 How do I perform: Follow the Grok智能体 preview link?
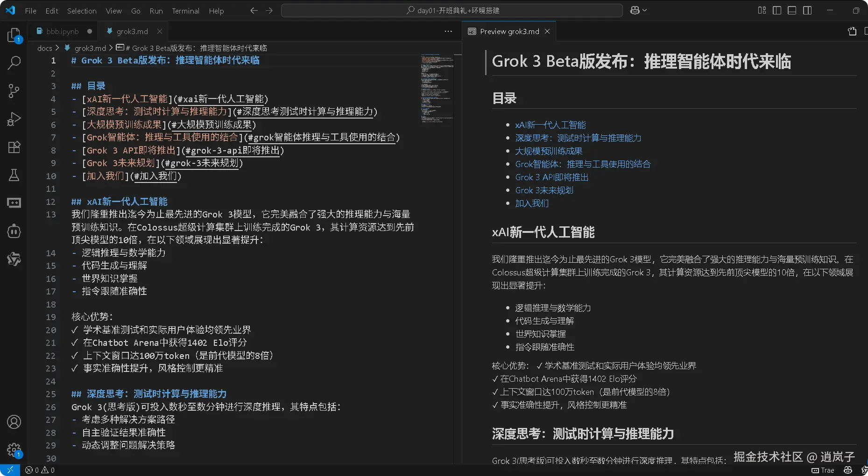point(583,164)
